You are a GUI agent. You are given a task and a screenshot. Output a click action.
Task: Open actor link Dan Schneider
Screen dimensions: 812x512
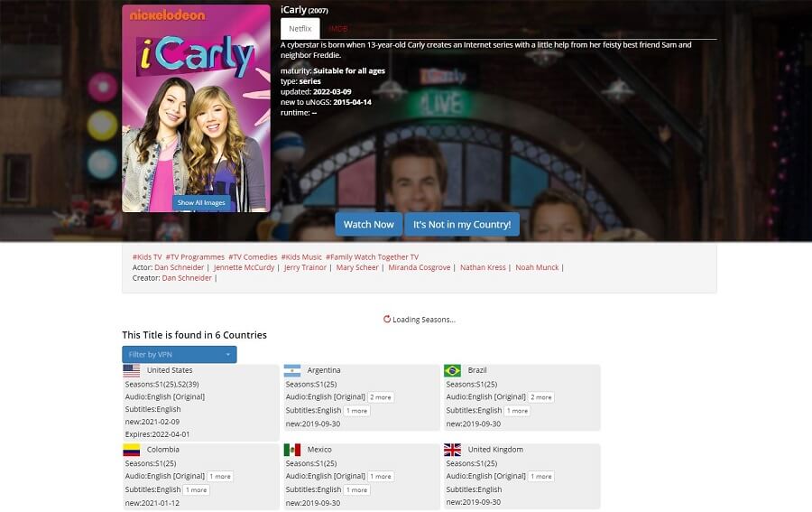180,267
